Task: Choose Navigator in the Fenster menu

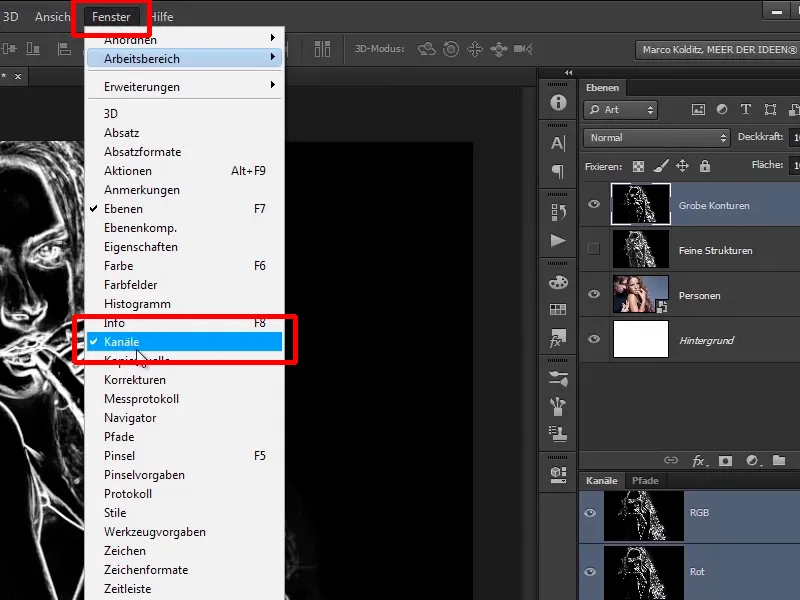Action: pyautogui.click(x=185, y=418)
